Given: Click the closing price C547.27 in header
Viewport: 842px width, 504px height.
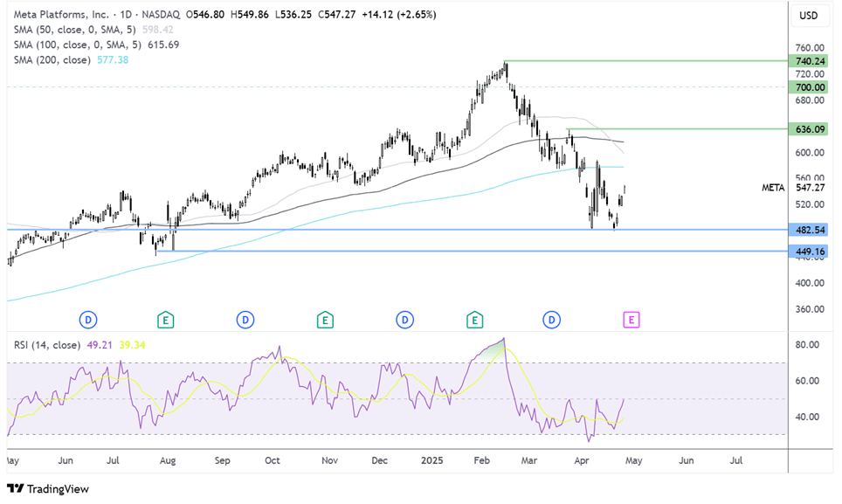Looking at the screenshot, I should click(336, 15).
